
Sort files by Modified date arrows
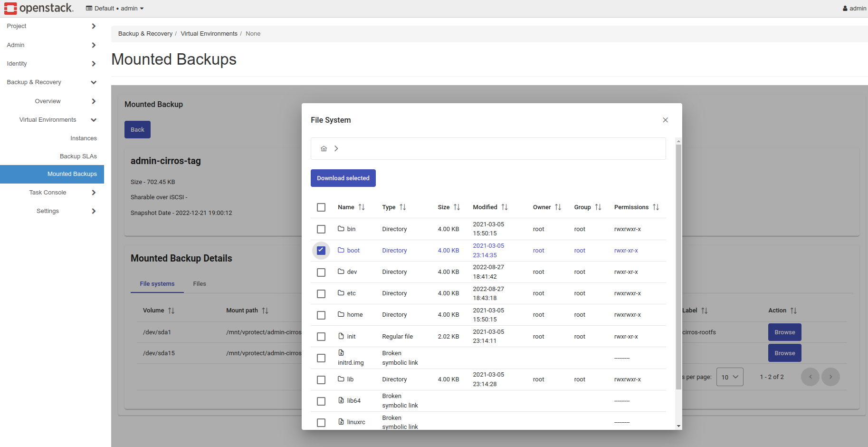[505, 207]
